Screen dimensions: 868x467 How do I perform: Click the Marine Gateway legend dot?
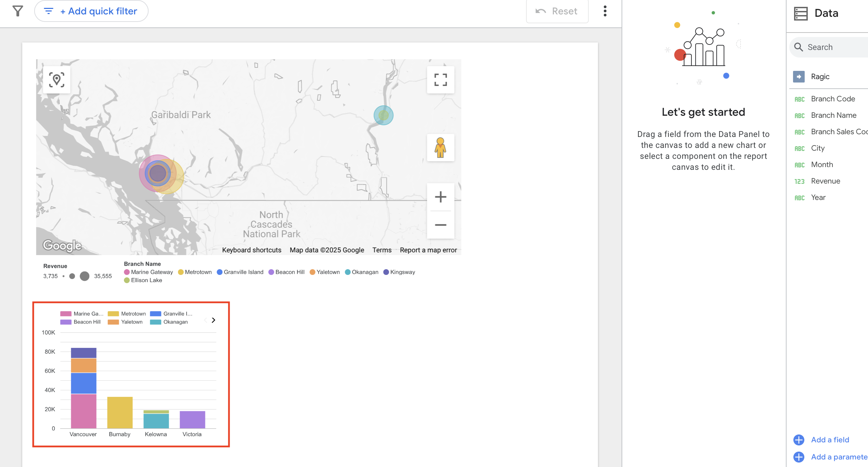(x=127, y=272)
